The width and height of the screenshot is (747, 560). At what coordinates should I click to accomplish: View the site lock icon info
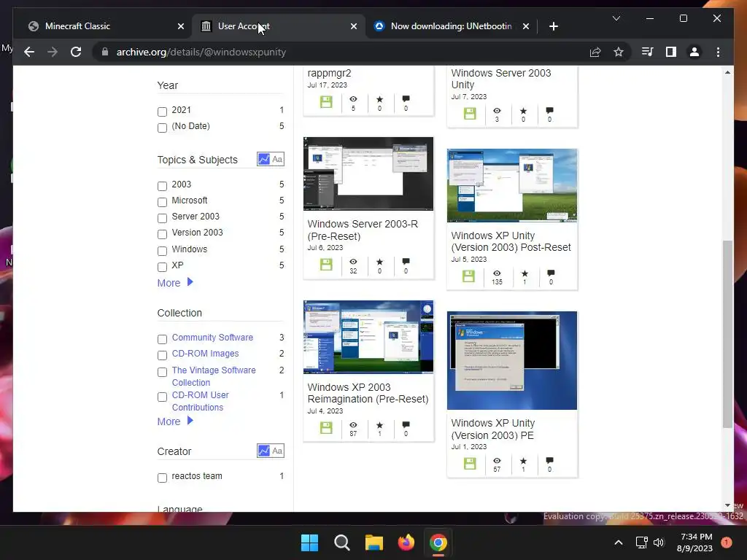105,52
